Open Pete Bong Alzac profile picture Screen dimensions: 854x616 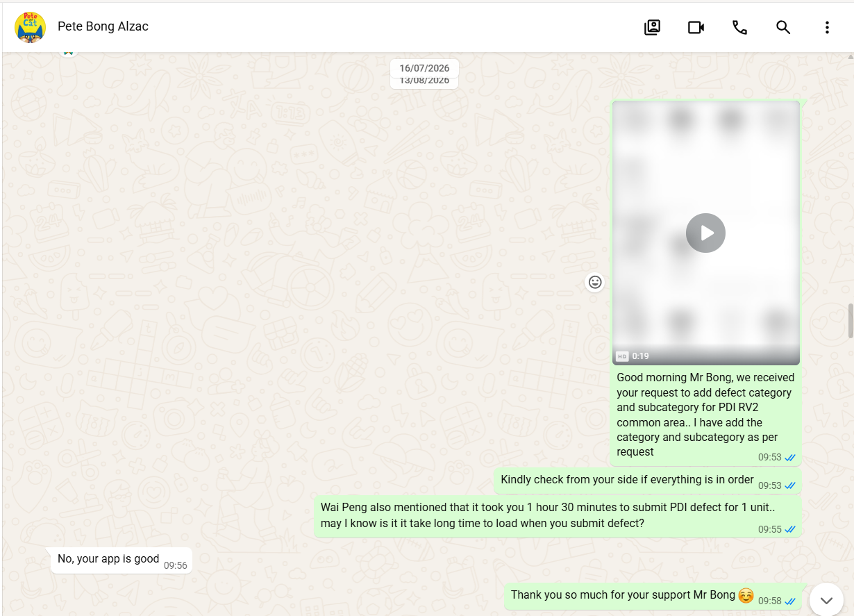[x=30, y=27]
